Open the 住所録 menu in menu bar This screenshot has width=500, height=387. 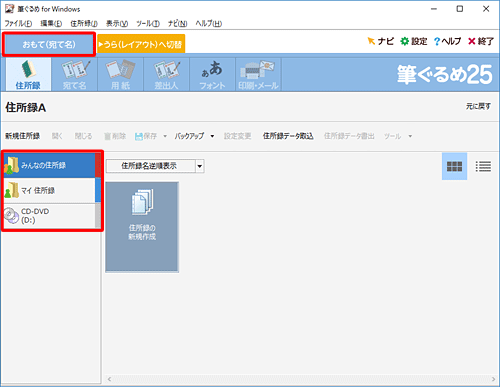[x=84, y=23]
